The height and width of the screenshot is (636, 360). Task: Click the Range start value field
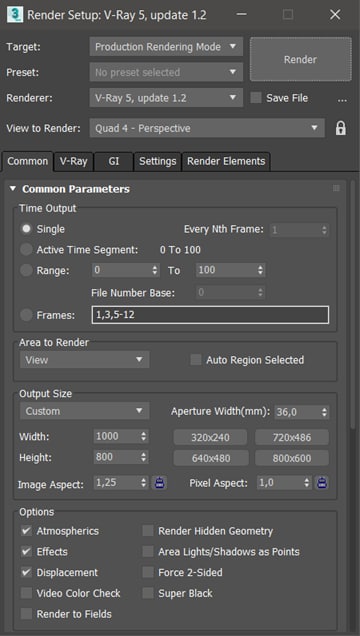(121, 270)
